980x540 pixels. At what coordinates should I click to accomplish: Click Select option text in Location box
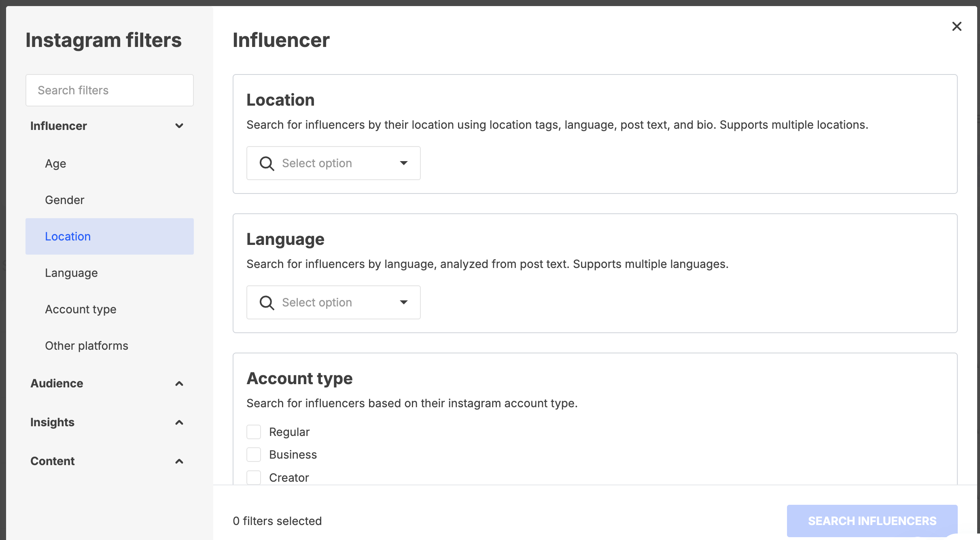(317, 163)
